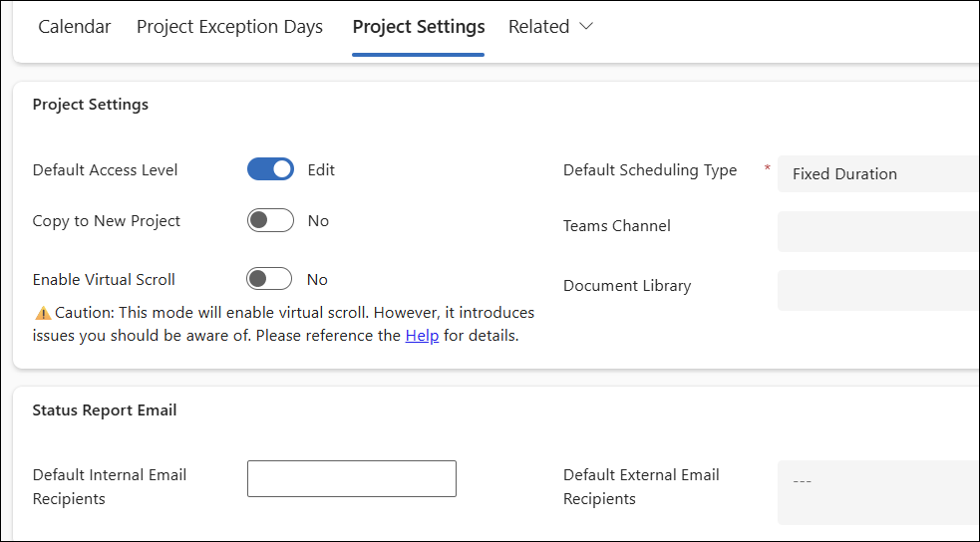Open the Help link in caution note

tap(422, 336)
